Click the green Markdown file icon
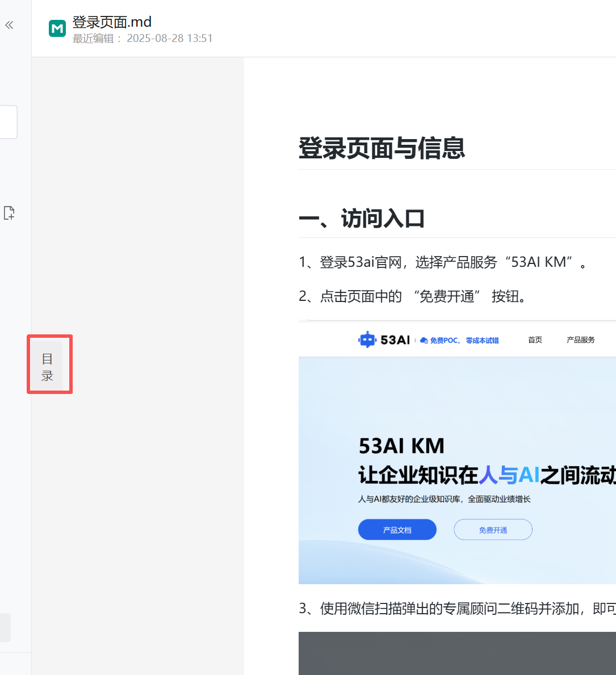 57,28
